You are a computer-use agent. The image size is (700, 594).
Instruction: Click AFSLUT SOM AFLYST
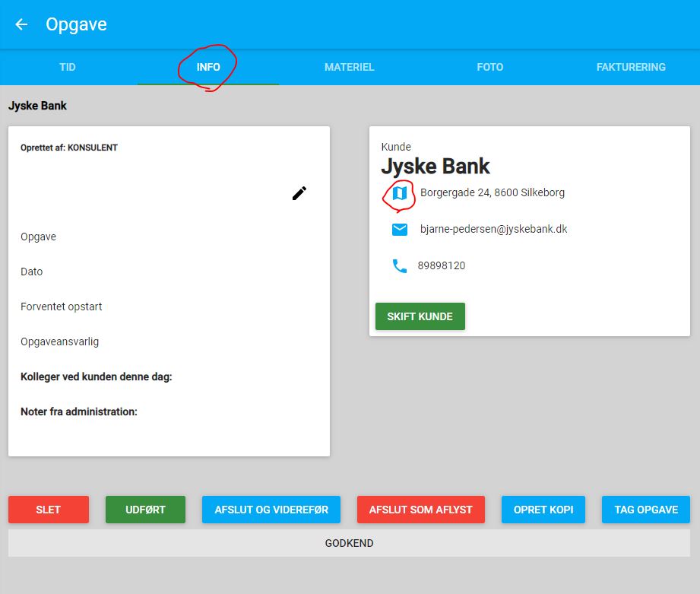point(420,509)
